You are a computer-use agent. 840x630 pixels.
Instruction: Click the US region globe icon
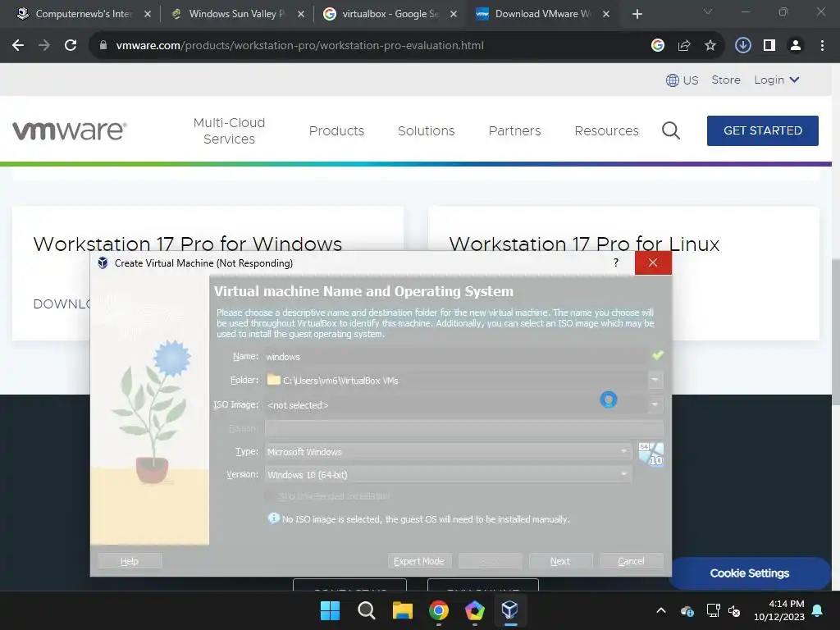673,80
